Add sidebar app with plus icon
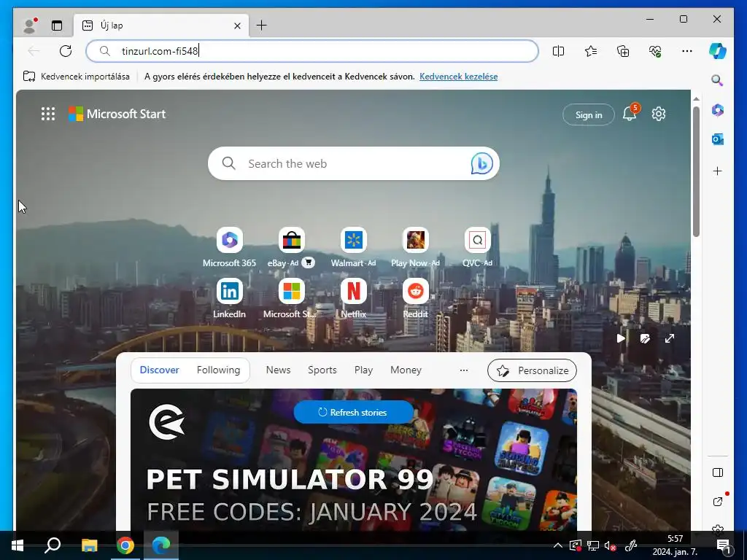747x560 pixels. (718, 171)
